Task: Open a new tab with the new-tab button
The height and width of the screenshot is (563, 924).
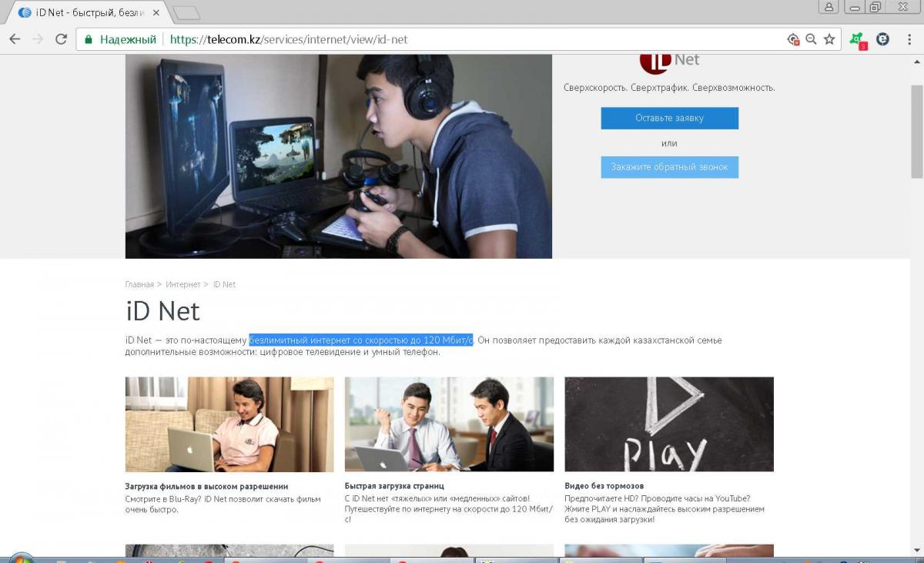Action: point(186,13)
